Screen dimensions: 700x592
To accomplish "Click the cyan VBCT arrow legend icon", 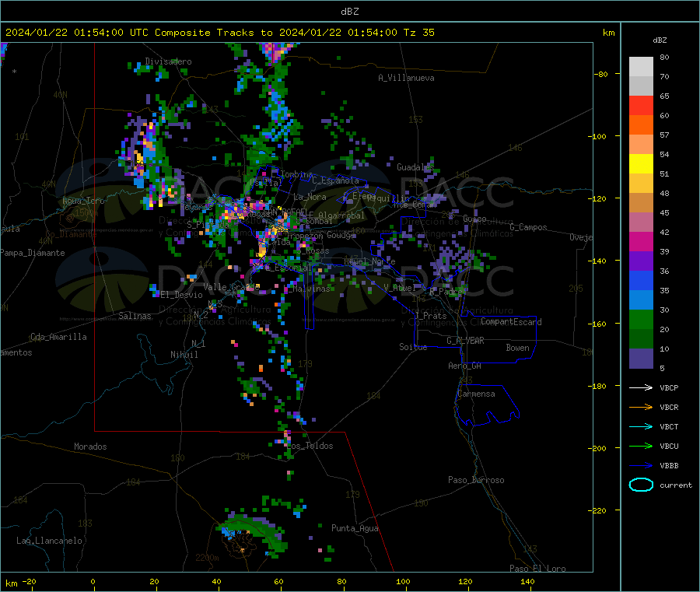I will (641, 427).
